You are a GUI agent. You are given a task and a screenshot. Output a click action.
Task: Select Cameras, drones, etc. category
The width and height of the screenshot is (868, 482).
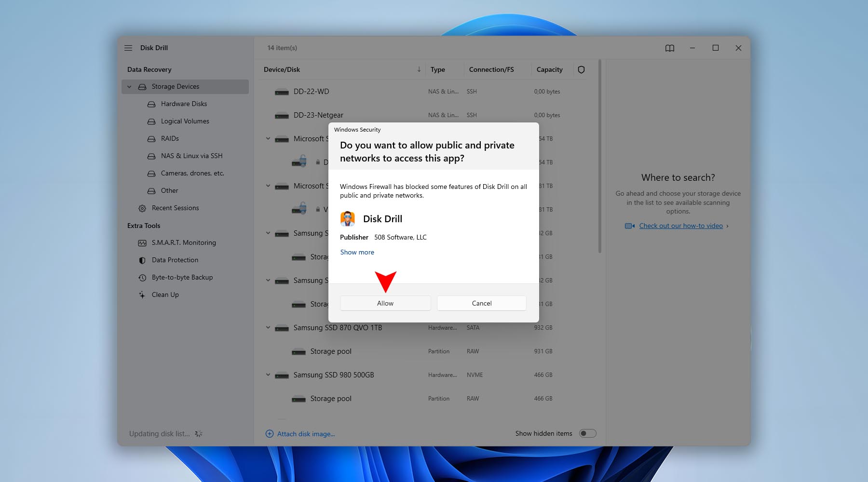(x=192, y=174)
